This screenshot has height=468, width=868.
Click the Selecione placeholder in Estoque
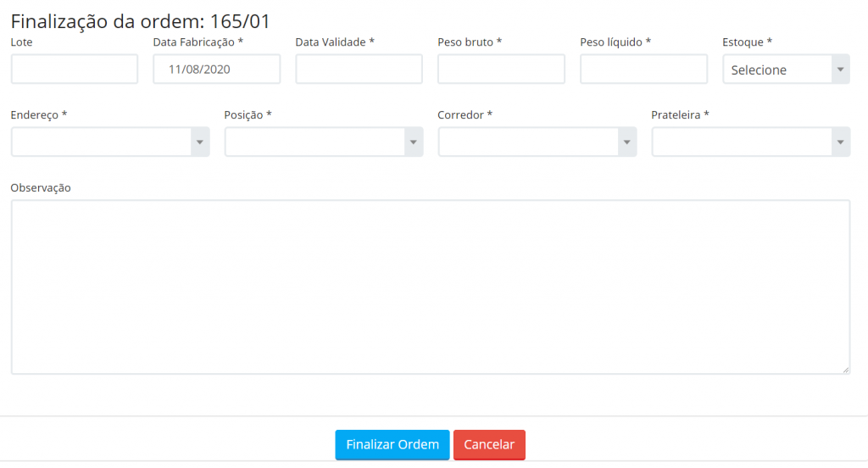[759, 70]
